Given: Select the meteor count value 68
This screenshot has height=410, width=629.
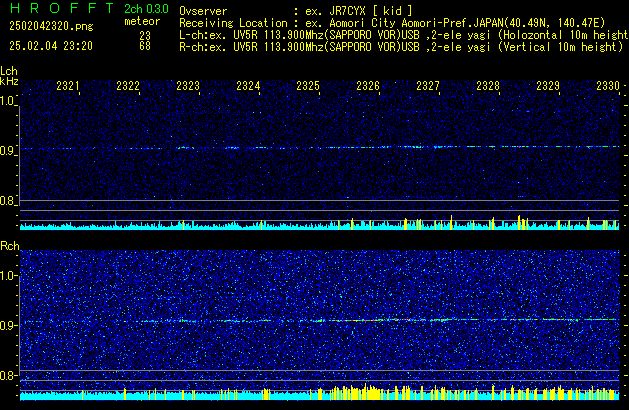Looking at the screenshot, I should 145,46.
